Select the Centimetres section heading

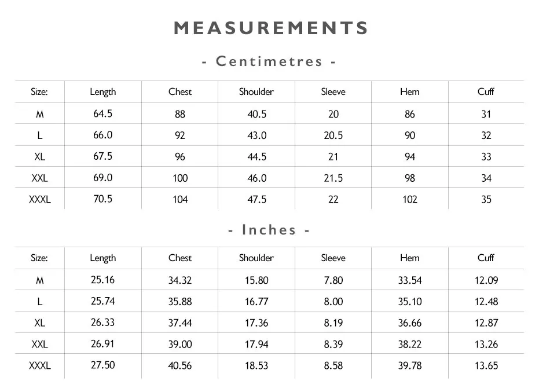click(269, 61)
